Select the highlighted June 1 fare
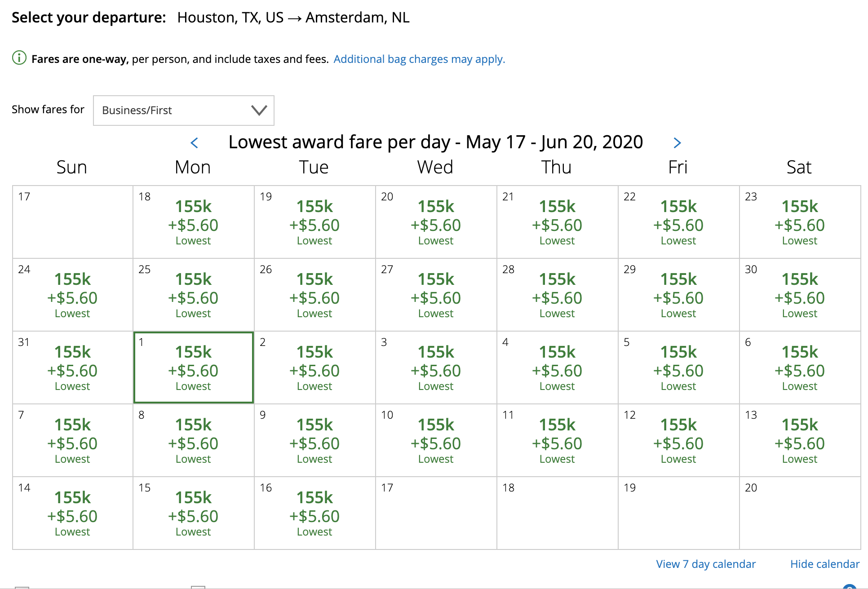Image resolution: width=868 pixels, height=589 pixels. [x=193, y=368]
